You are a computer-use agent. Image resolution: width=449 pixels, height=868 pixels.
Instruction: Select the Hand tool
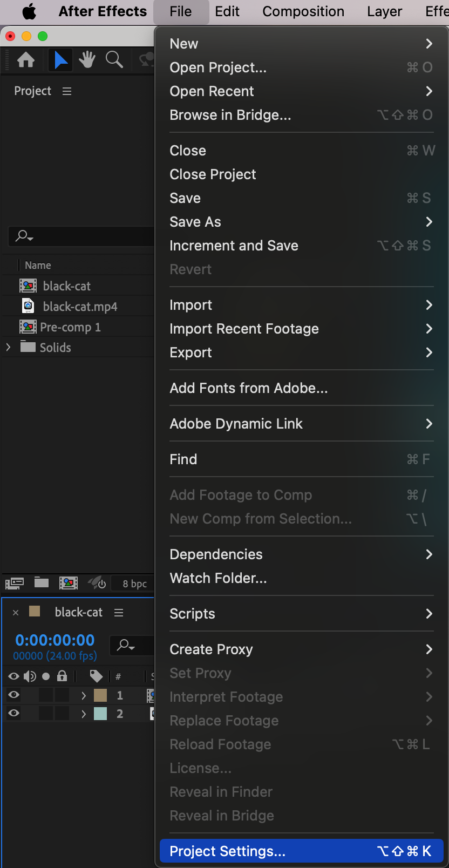[87, 60]
